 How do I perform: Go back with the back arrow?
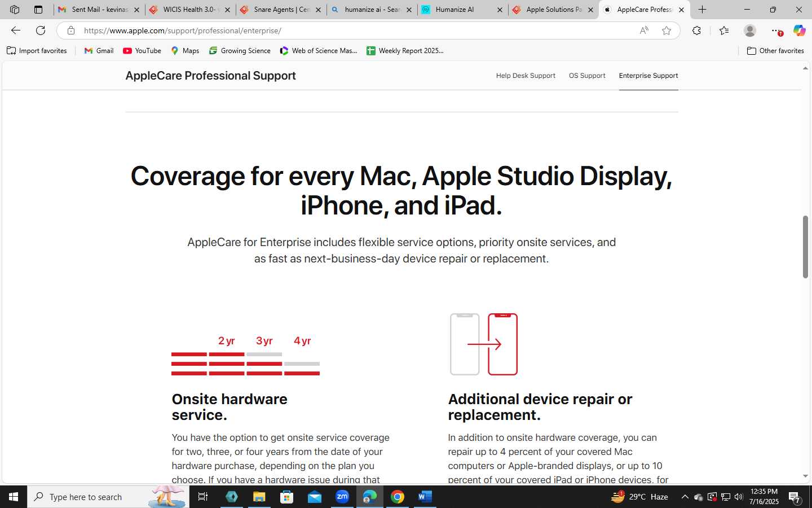[16, 30]
